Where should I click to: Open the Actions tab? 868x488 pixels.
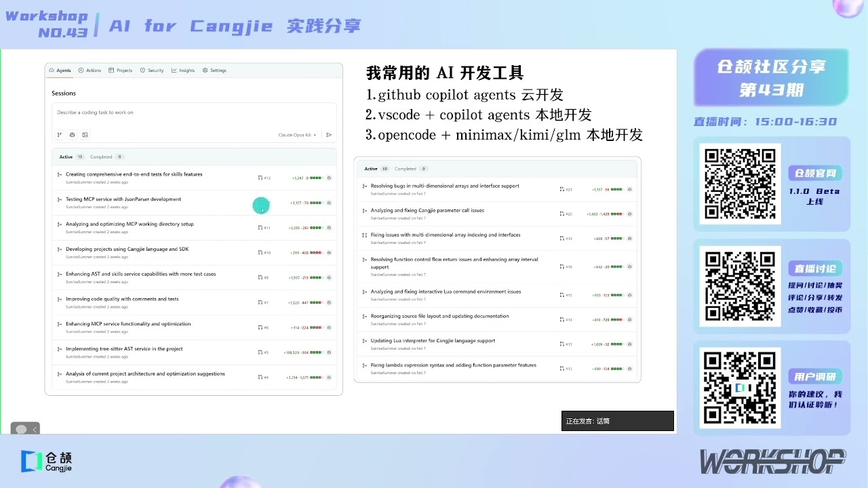tap(90, 70)
